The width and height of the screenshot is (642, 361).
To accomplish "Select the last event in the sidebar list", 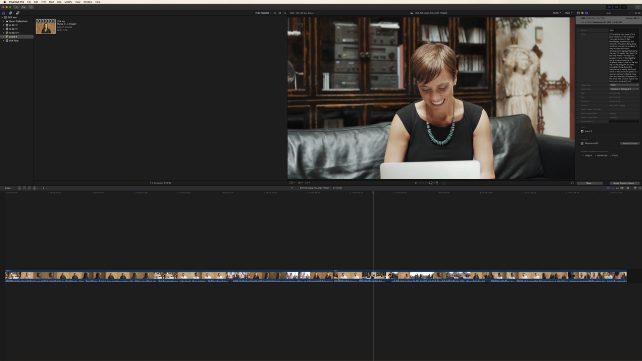I will tap(17, 41).
